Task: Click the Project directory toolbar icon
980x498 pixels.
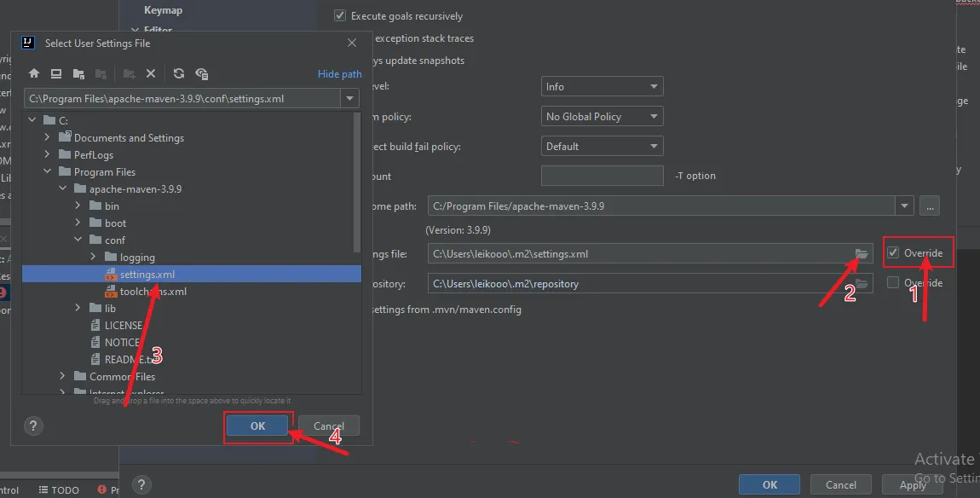Action: click(78, 74)
